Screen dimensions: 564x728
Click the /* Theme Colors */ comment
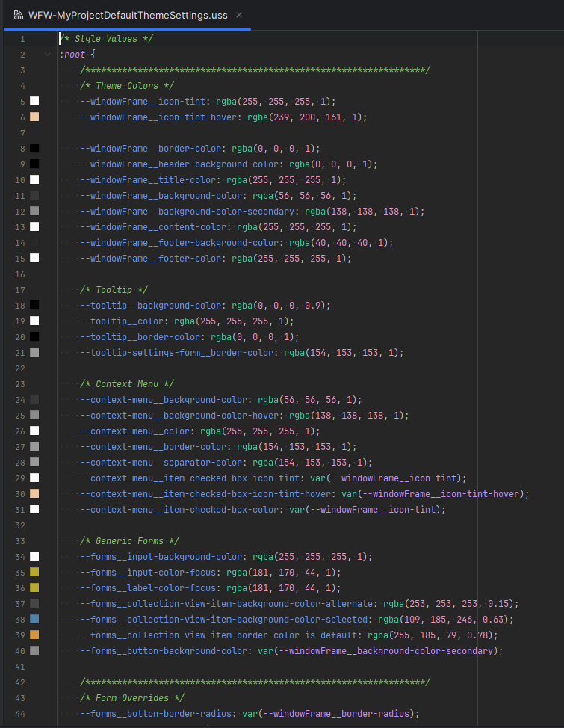pos(127,86)
